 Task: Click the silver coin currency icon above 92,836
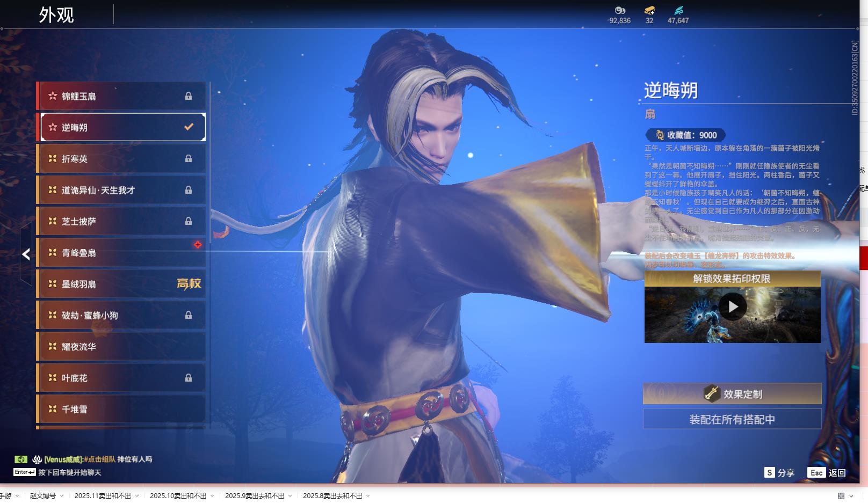tap(620, 10)
